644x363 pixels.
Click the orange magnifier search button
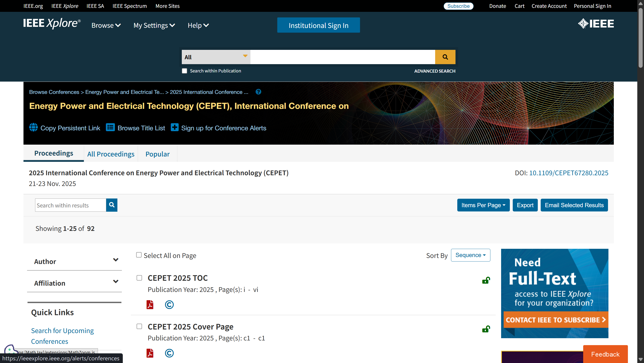pos(445,57)
